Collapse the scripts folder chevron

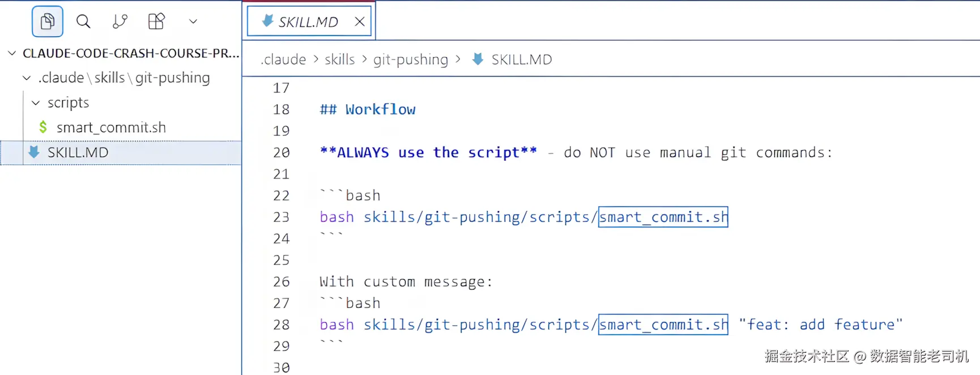36,103
